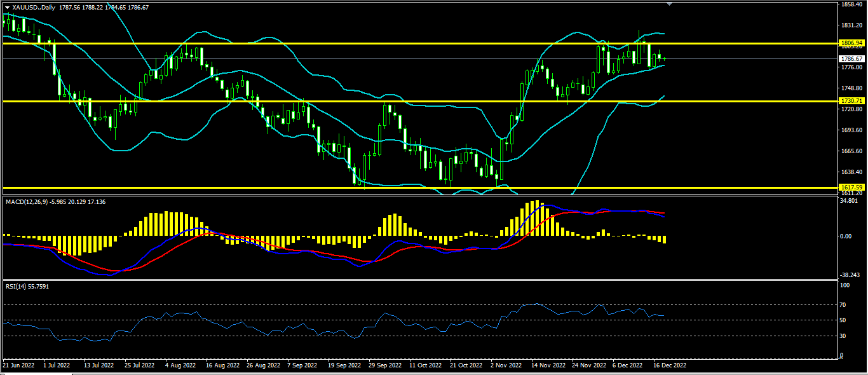Click the triangle arrow beside XAUUSD.,Daily title
868x375 pixels.
(x=7, y=8)
